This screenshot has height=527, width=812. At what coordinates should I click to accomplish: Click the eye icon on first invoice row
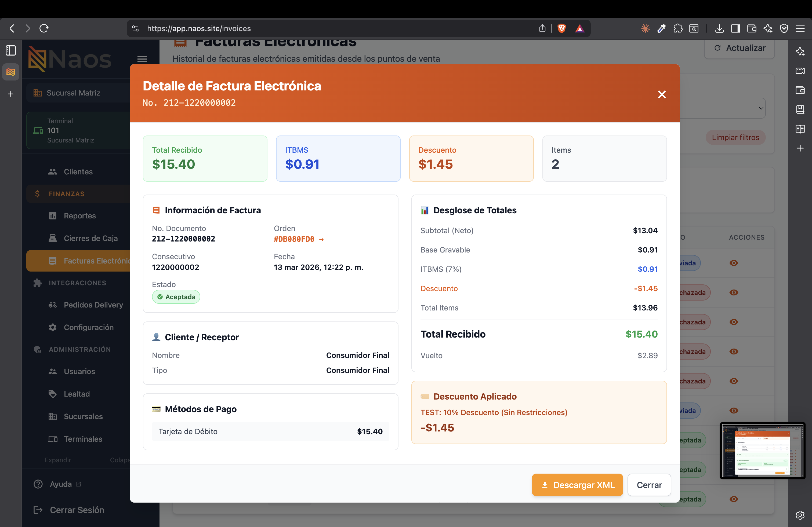click(734, 263)
